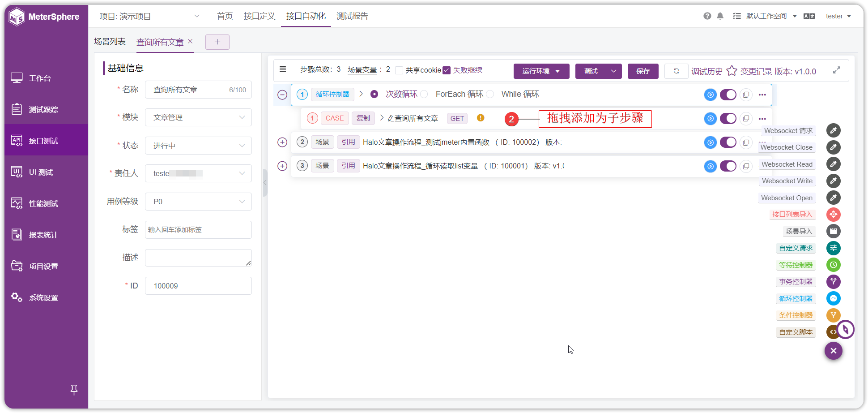Close the floating component menu with X
This screenshot has height=413, width=868.
tap(833, 351)
